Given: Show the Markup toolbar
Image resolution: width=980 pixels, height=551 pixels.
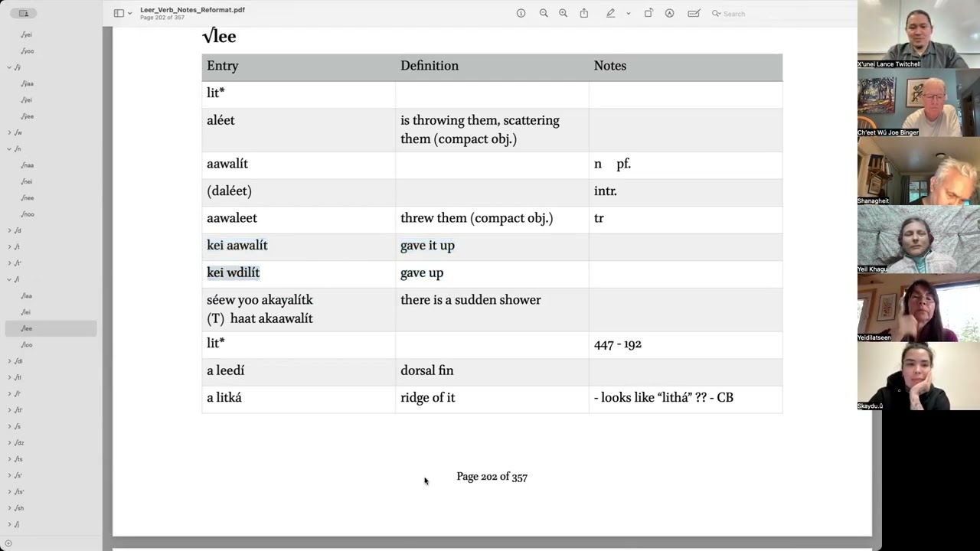Looking at the screenshot, I should [669, 13].
